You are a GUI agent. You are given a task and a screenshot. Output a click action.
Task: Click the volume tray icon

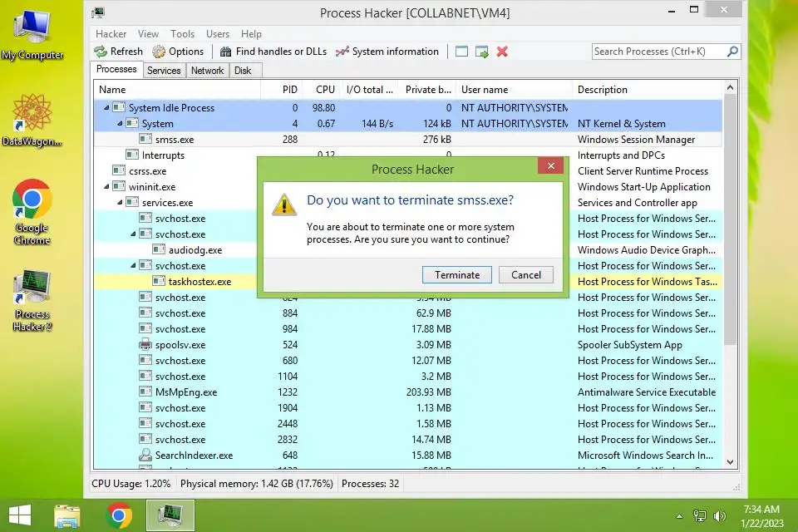[x=720, y=516]
